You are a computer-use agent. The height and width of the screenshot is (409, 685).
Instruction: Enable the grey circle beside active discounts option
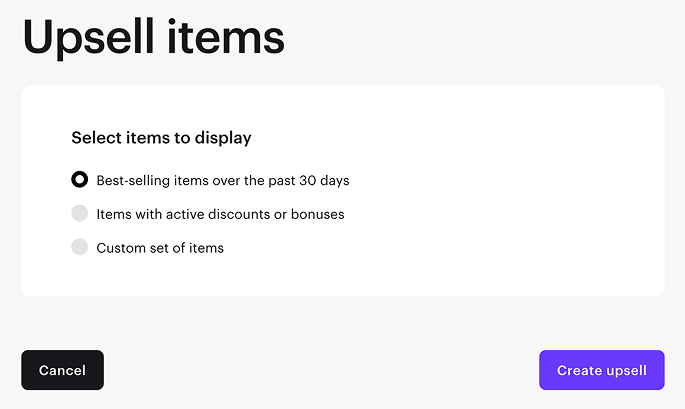tap(80, 214)
